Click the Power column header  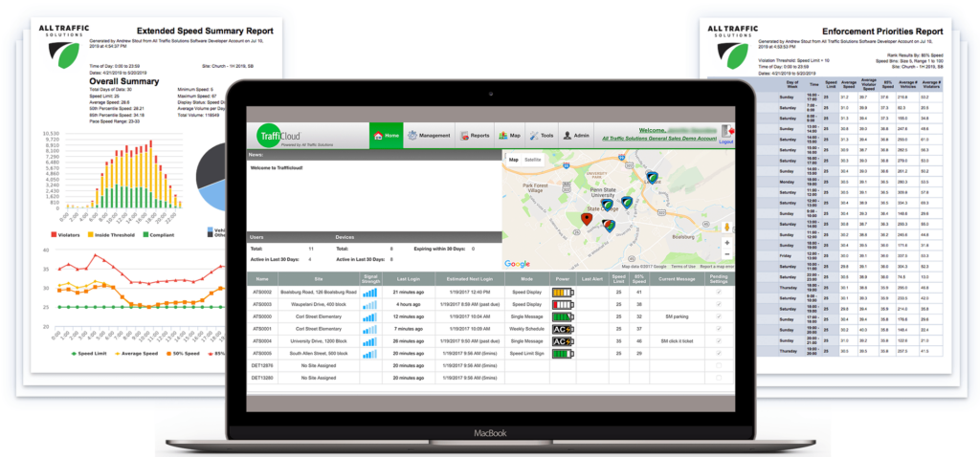563,279
